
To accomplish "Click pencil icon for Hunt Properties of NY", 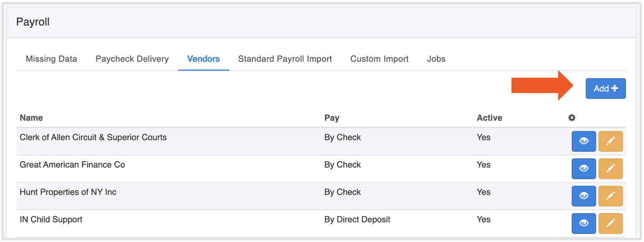I will (x=610, y=196).
